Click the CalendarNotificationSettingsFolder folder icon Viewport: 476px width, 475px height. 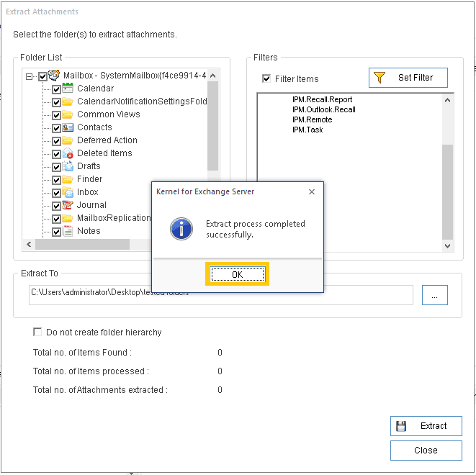pyautogui.click(x=68, y=101)
